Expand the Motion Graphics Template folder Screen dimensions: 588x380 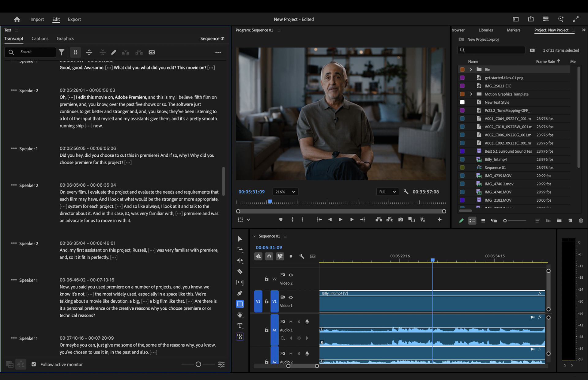point(471,94)
